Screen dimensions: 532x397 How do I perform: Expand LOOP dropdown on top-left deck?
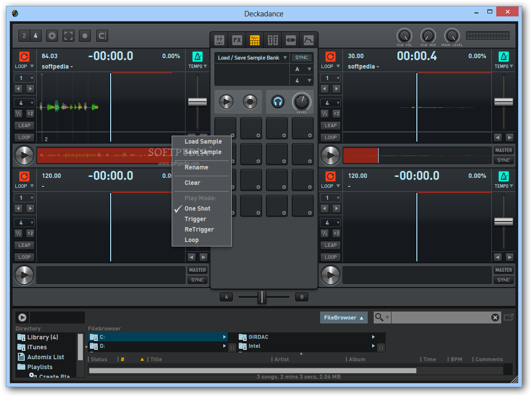[24, 67]
